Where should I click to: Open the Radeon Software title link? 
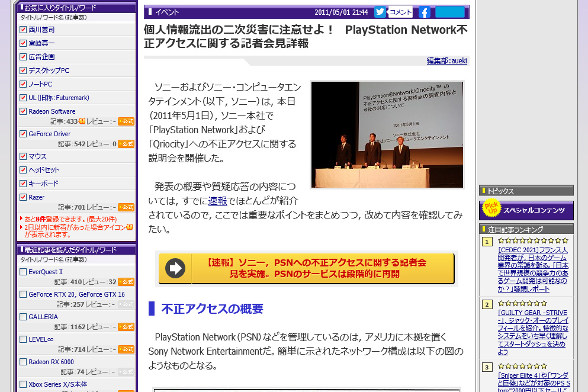(52, 111)
